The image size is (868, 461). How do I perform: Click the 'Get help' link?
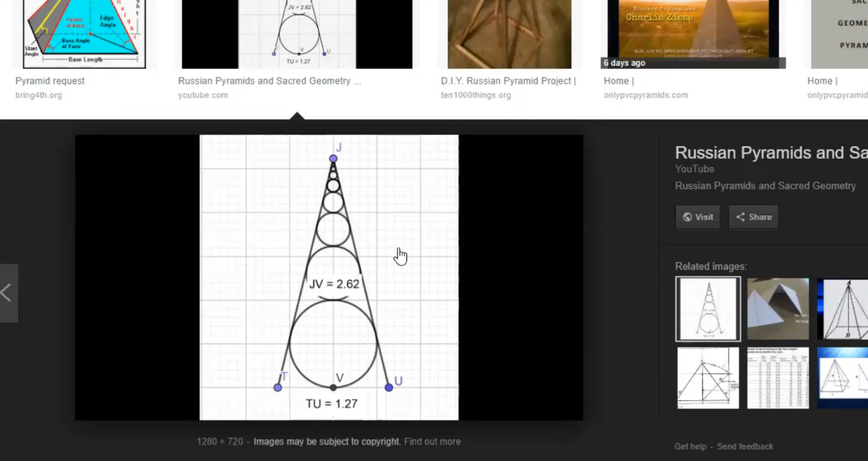(690, 447)
